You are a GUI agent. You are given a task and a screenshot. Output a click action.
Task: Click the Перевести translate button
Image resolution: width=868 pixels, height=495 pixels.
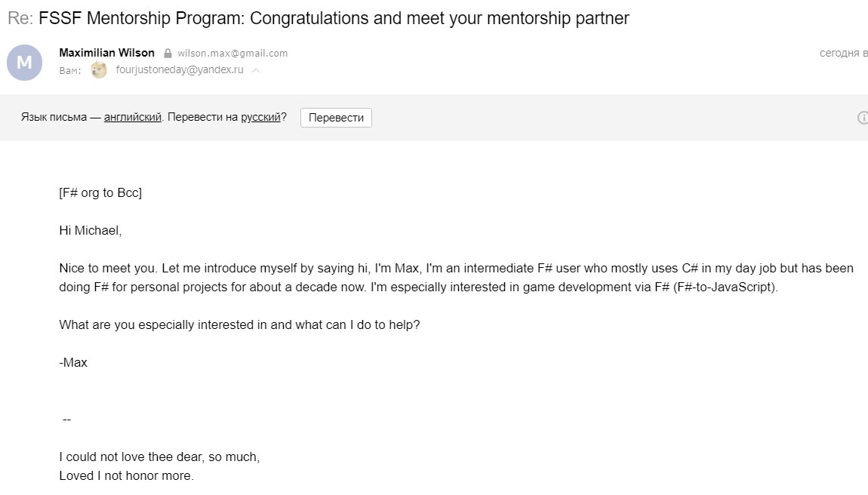[336, 118]
